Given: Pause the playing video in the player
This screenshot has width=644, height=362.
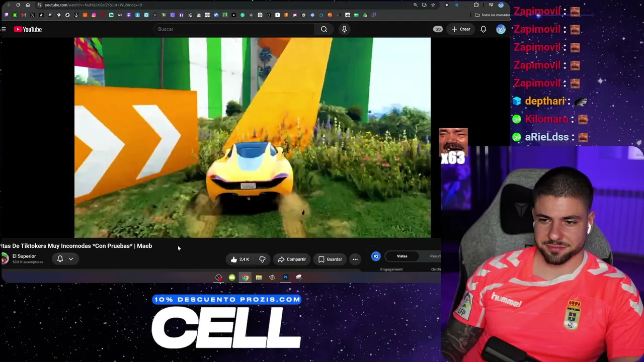Looking at the screenshot, I should click(253, 137).
